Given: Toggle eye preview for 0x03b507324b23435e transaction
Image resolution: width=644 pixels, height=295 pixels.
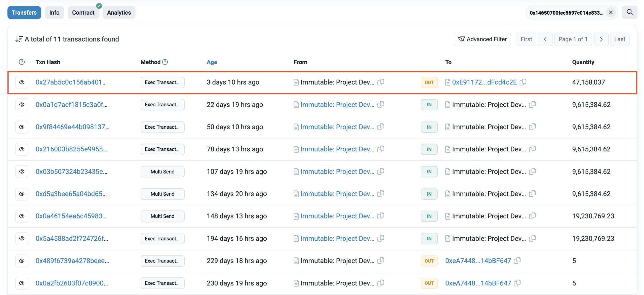Looking at the screenshot, I should click(x=22, y=172).
